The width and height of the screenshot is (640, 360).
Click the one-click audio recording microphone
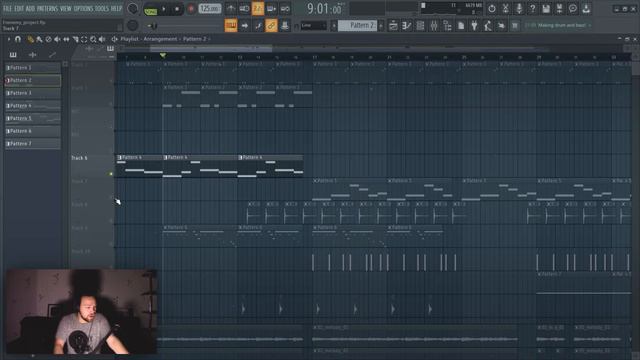pyautogui.click(x=519, y=9)
